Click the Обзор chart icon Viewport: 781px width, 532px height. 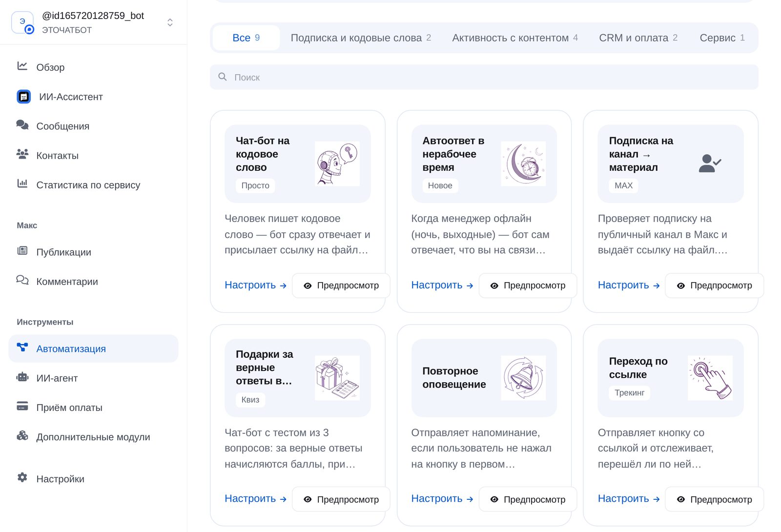22,66
